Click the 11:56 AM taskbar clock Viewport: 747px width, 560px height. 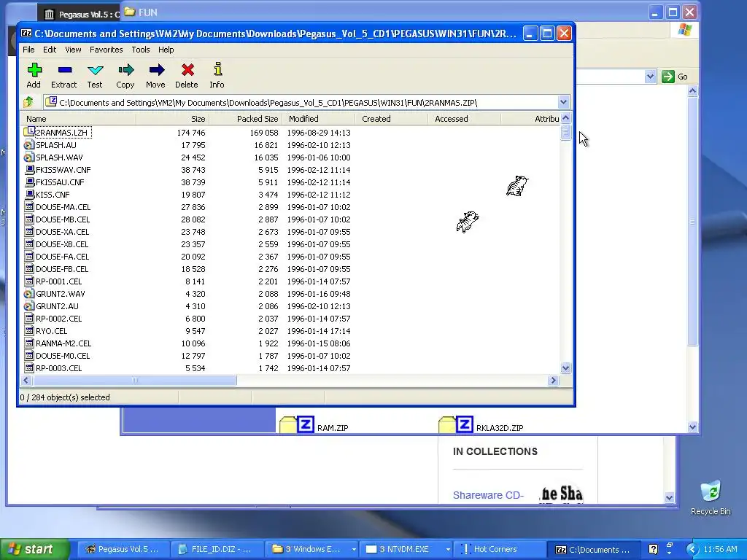pos(720,549)
